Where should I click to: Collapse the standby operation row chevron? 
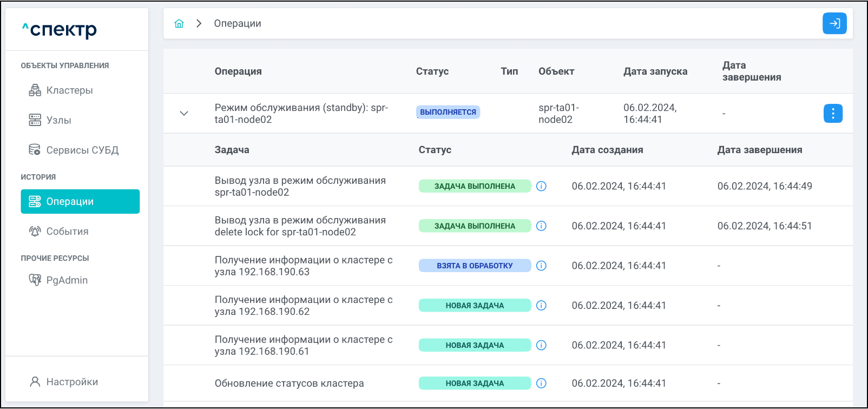tap(184, 114)
